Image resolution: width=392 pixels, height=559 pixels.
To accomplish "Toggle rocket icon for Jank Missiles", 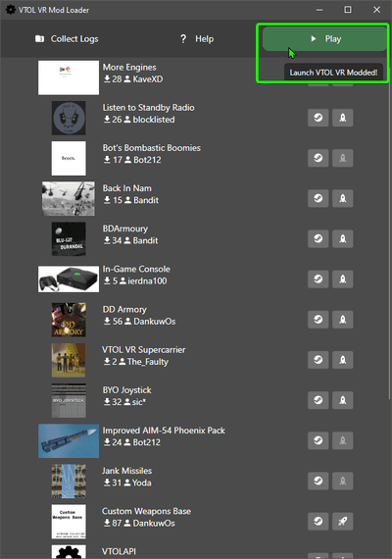I will [342, 481].
